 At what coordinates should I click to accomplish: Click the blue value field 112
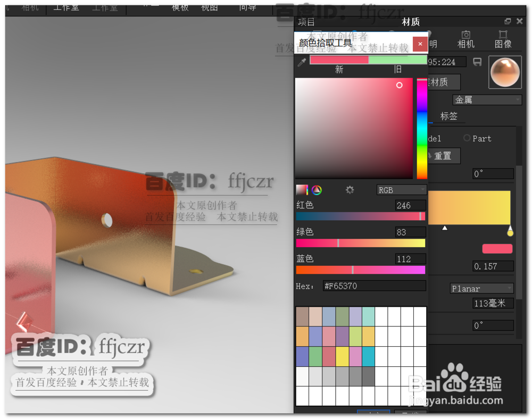click(411, 259)
